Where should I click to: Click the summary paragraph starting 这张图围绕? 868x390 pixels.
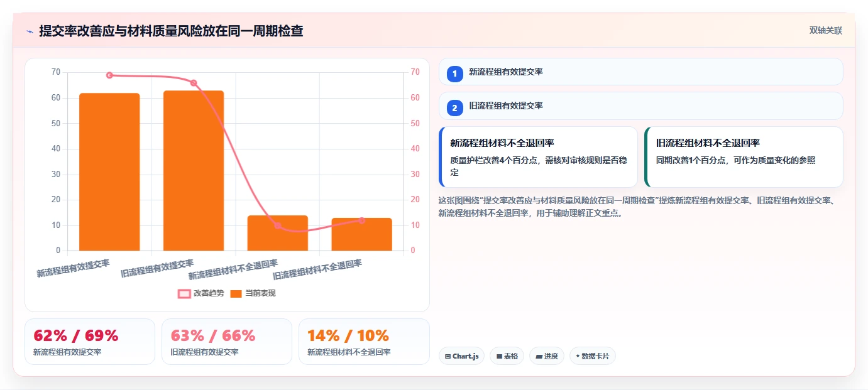point(636,207)
